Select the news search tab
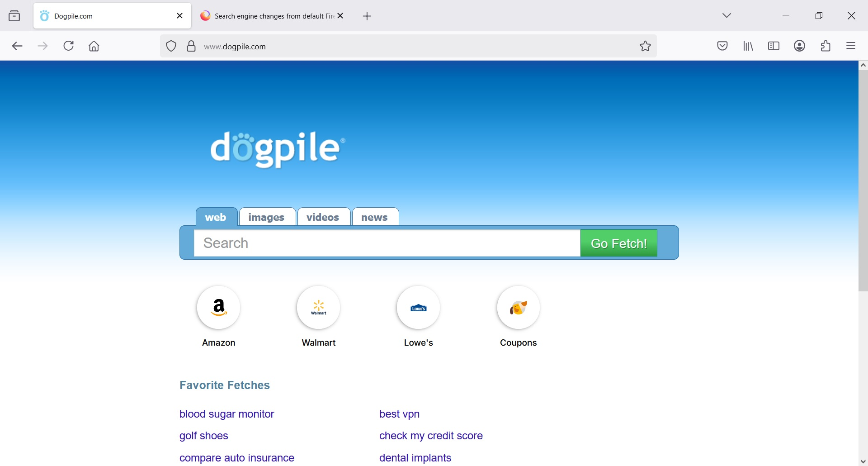Viewport: 868px width, 466px height. click(x=375, y=217)
